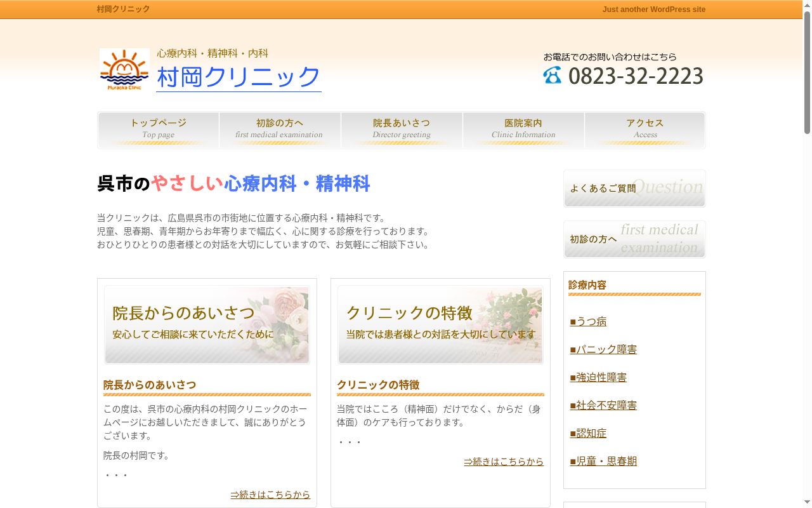Open the うつ病 link
The height and width of the screenshot is (508, 812).
click(588, 321)
